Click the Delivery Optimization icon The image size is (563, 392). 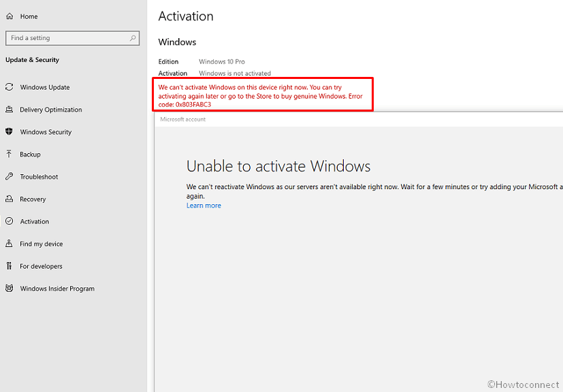10,110
